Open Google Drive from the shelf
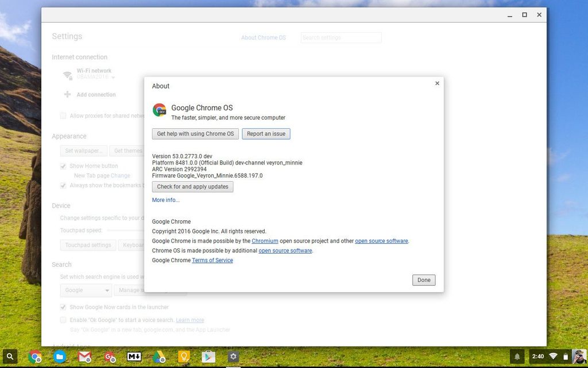The image size is (588, 368). [x=158, y=356]
